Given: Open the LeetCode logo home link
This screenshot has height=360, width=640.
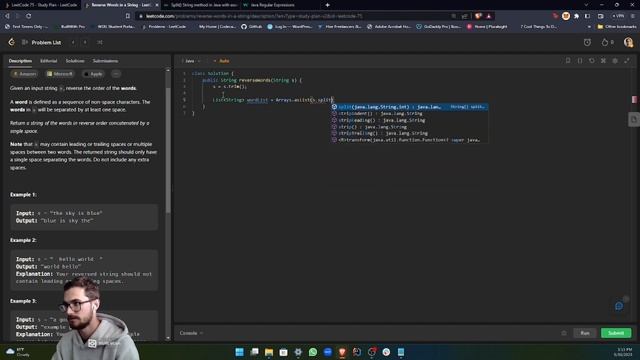Looking at the screenshot, I should (11, 42).
